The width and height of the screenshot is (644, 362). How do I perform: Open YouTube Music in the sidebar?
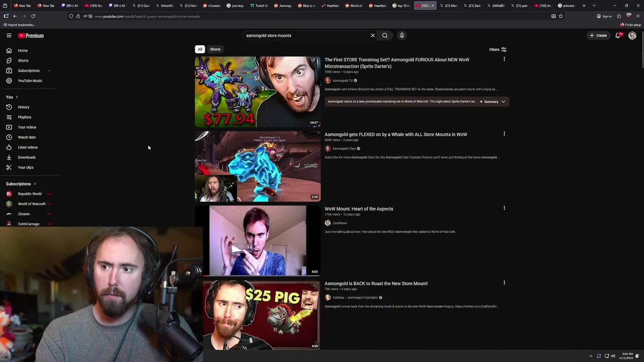point(30,81)
